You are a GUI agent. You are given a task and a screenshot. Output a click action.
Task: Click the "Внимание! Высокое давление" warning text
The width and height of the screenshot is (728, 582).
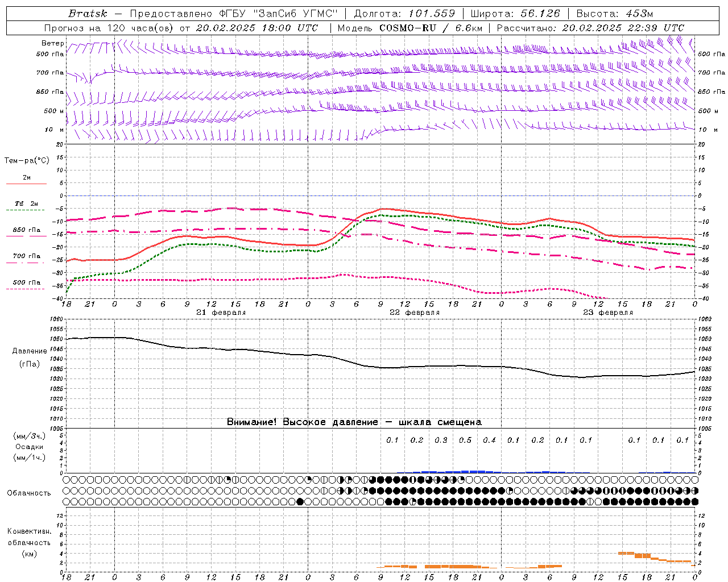point(303,422)
